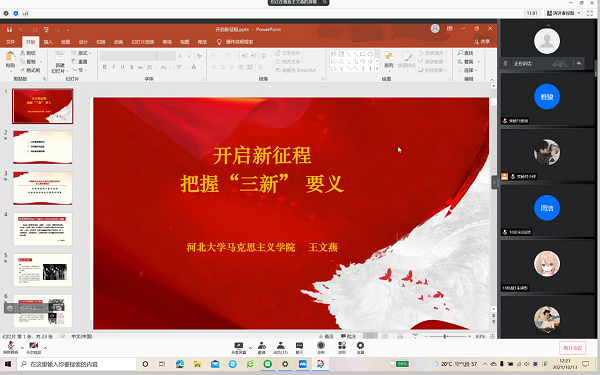The width and height of the screenshot is (600, 375).
Task: Click the members icon in meeting toolbar
Action: [x=280, y=346]
